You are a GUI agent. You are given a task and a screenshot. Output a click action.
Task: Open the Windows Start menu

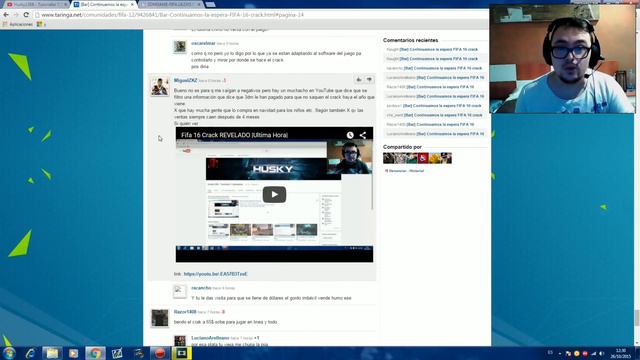[x=9, y=353]
